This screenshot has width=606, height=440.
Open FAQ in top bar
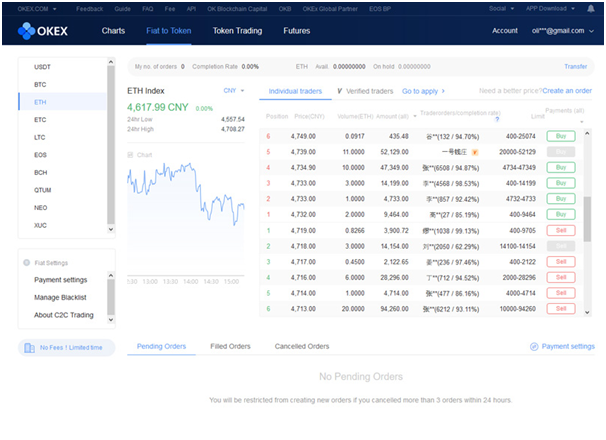(x=148, y=9)
